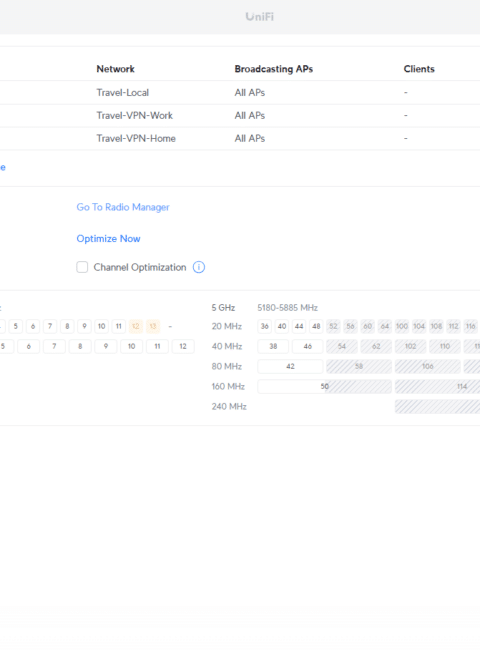Select the hatched 160 MHz channel 114
The height and width of the screenshot is (650, 480).
tap(438, 386)
